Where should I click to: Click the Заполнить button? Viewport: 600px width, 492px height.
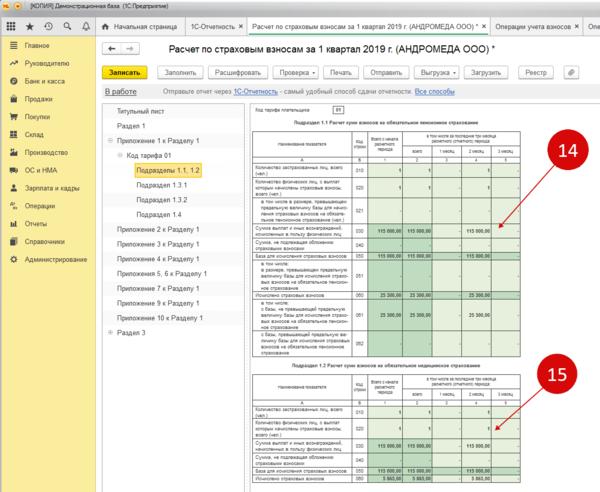(180, 72)
